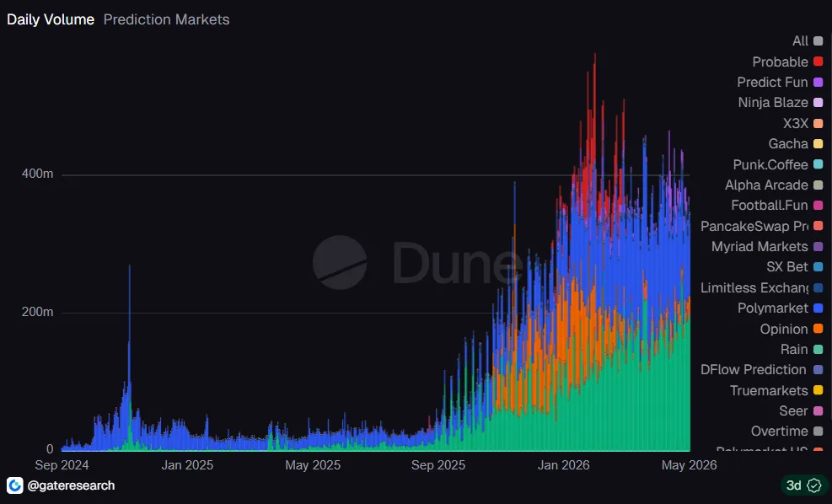Toggle Rain series in legend

coord(801,349)
